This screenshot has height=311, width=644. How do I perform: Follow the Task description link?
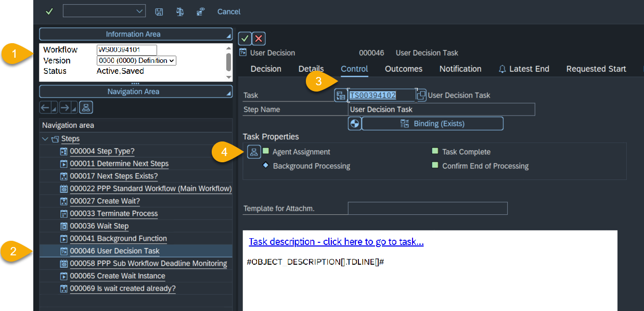point(336,242)
